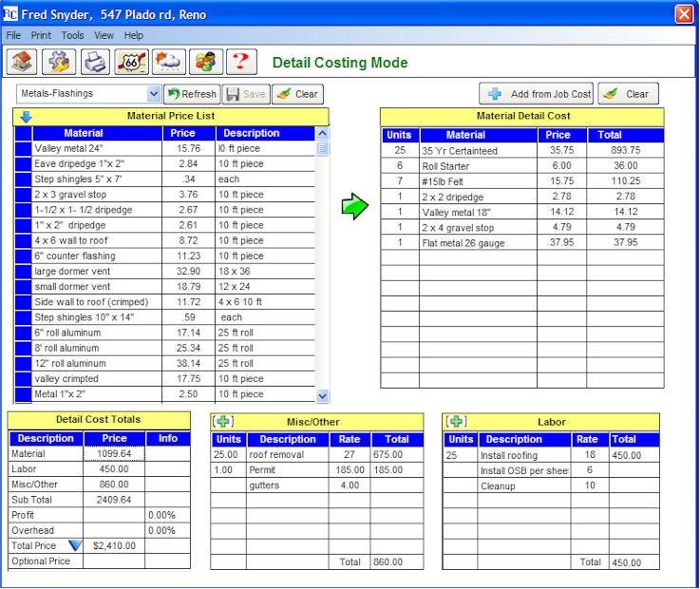Click the Route 66 map icon
The image size is (700, 589).
[x=132, y=63]
